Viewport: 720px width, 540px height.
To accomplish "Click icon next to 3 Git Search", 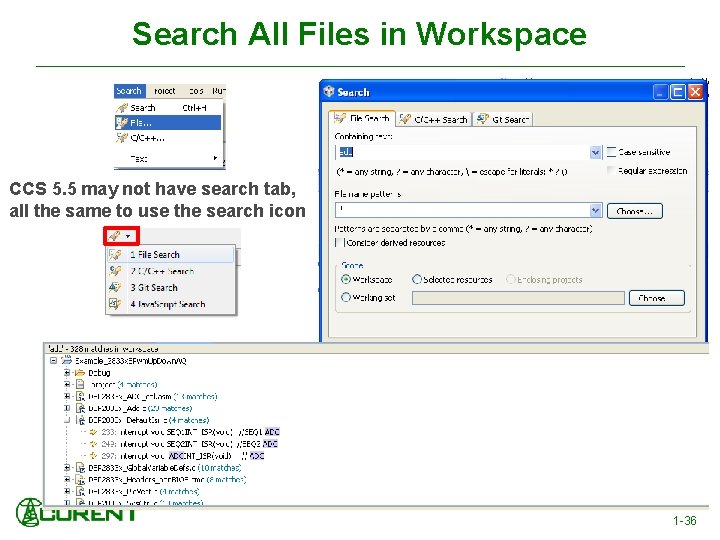I will [115, 287].
